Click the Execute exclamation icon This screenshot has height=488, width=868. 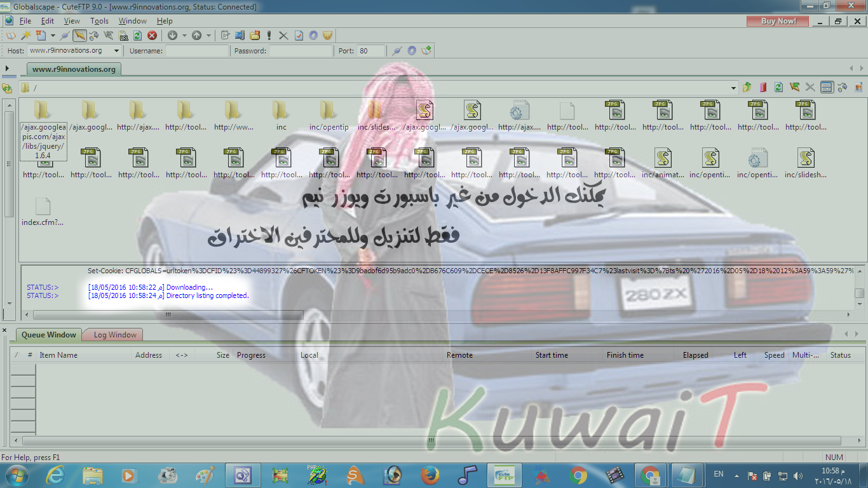(x=269, y=36)
